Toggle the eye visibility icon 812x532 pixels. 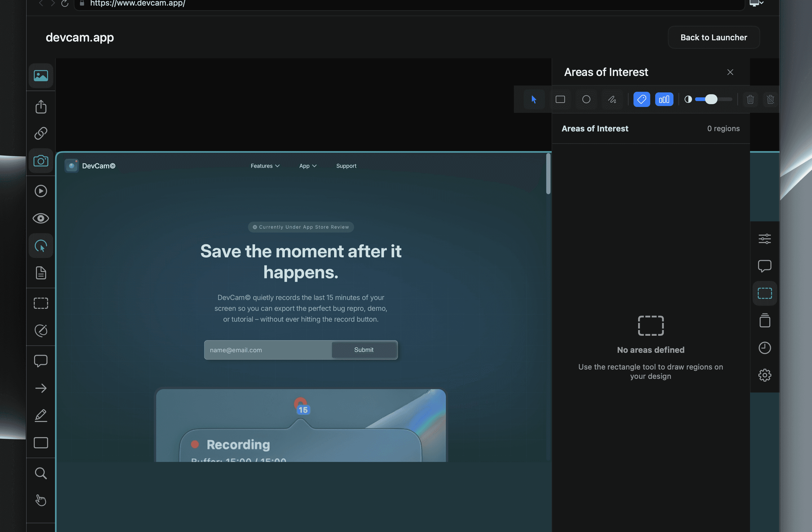(x=41, y=218)
